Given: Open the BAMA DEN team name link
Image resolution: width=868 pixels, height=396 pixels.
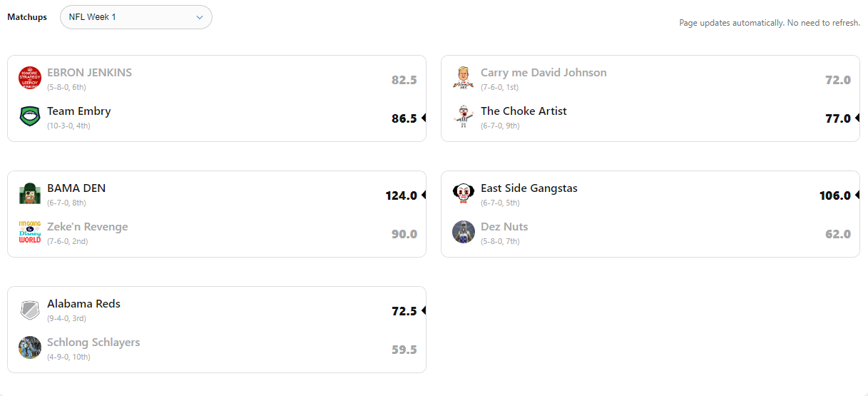Looking at the screenshot, I should [76, 188].
